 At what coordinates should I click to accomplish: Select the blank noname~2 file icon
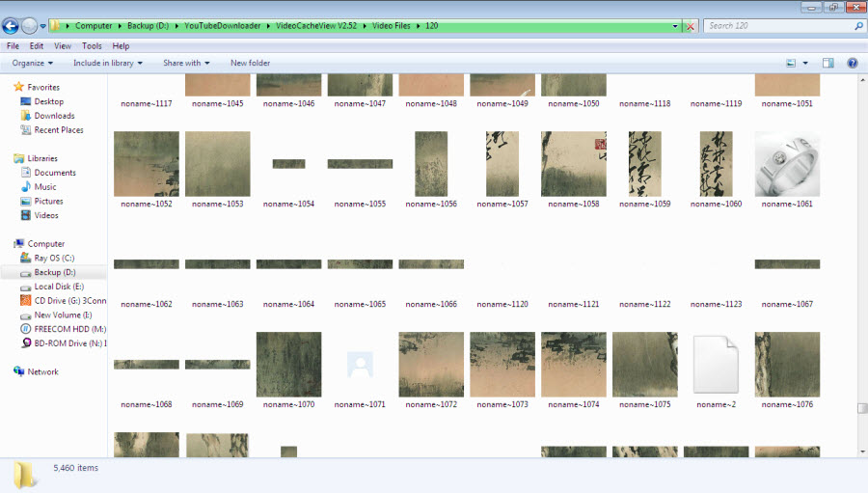coord(716,365)
